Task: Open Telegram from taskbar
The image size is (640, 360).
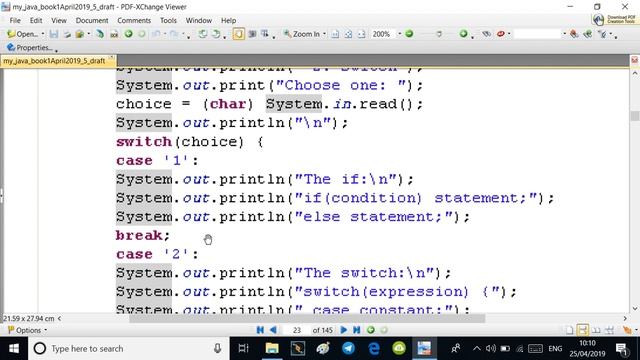Action: (x=348, y=349)
